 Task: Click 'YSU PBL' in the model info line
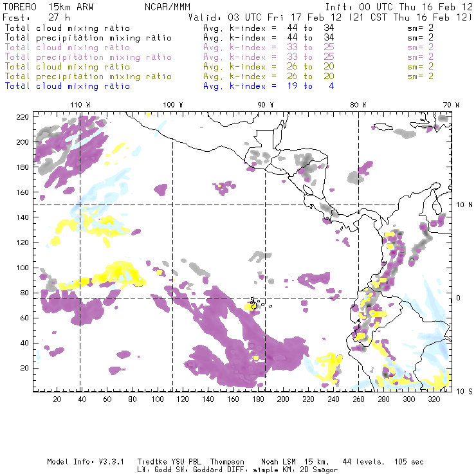coord(186,462)
